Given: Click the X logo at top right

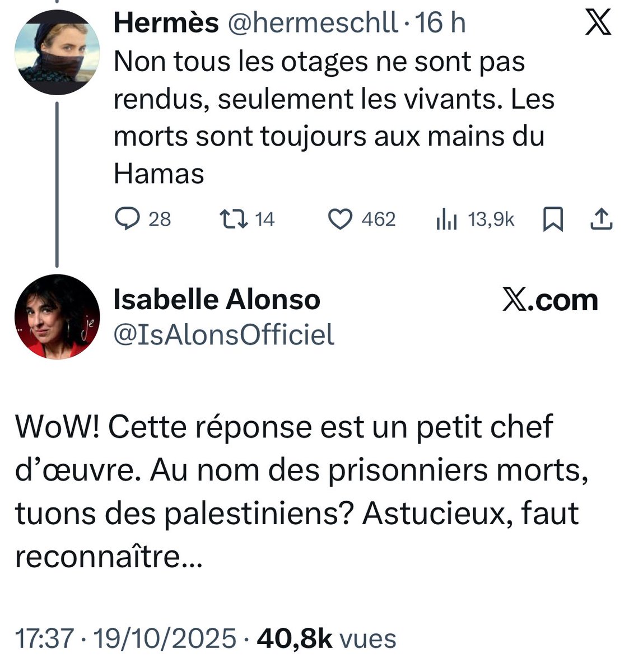Looking at the screenshot, I should click(598, 24).
